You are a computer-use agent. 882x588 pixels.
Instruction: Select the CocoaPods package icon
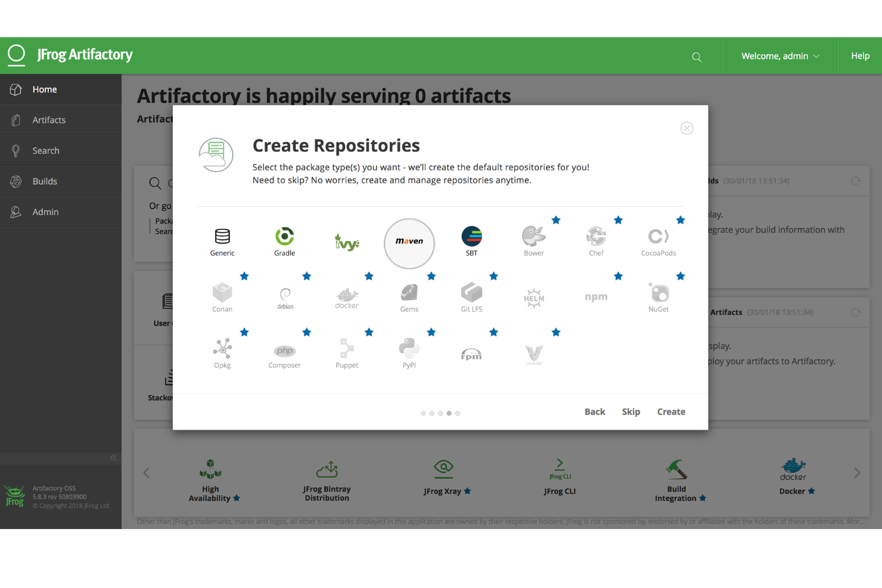(x=659, y=237)
